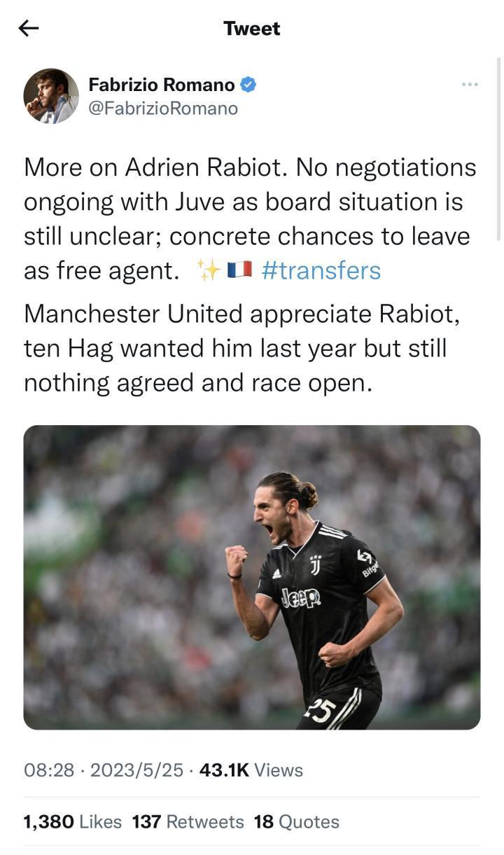Click the 08:28 timestamp
This screenshot has height=855, width=504.
[x=49, y=770]
